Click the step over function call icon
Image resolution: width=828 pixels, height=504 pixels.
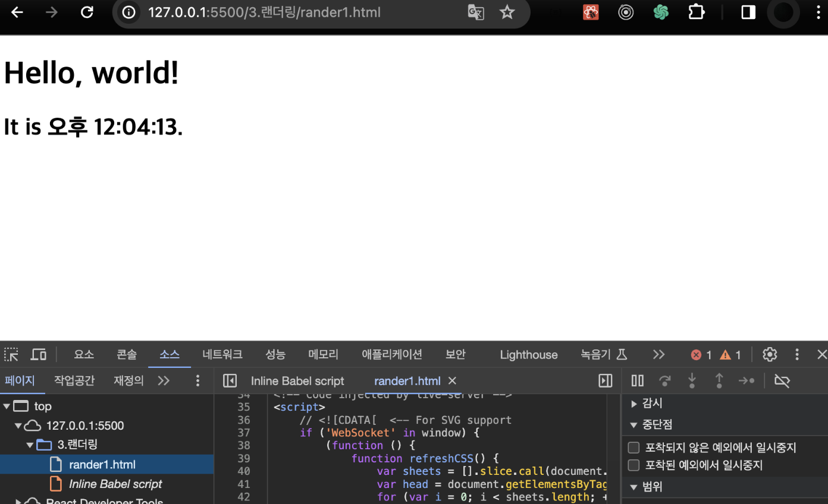pyautogui.click(x=665, y=380)
